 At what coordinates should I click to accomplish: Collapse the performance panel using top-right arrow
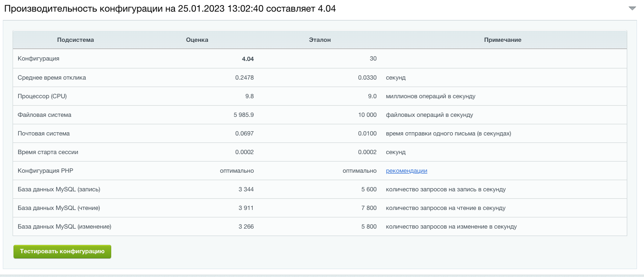click(632, 9)
